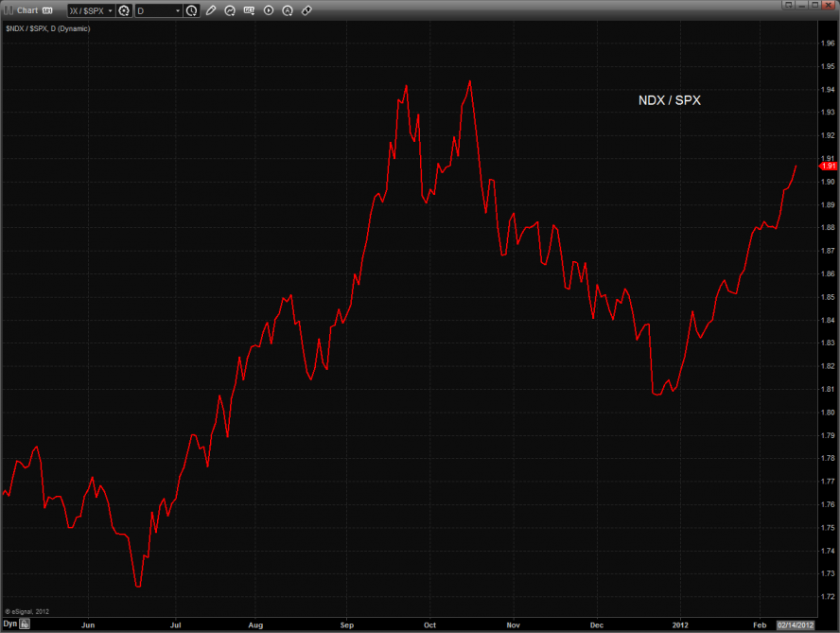Minimize the Chart window
Image resolution: width=840 pixels, height=633 pixels.
801,5
